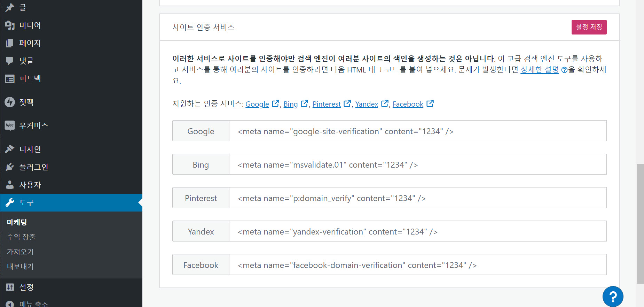Open 페이지 (Pages) from the sidebar

30,43
